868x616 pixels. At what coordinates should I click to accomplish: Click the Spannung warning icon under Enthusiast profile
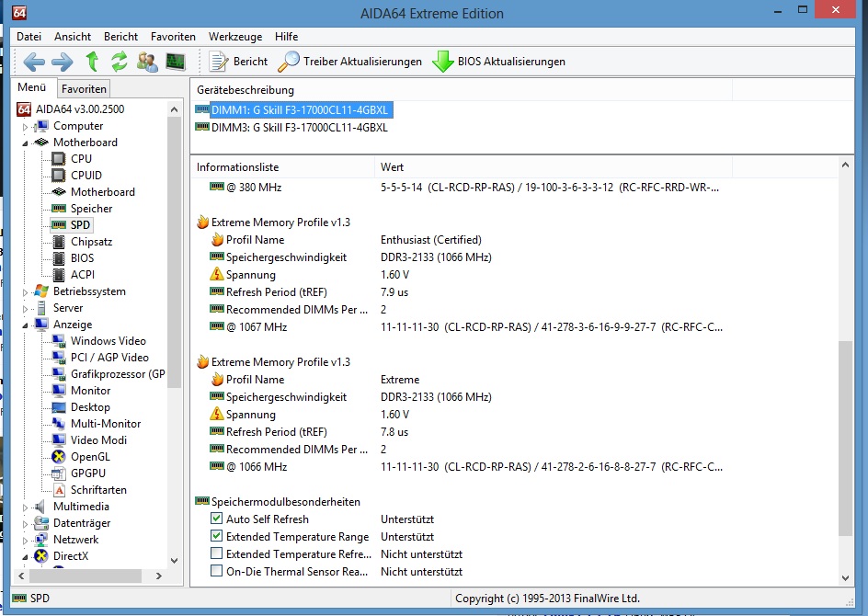pyautogui.click(x=216, y=275)
